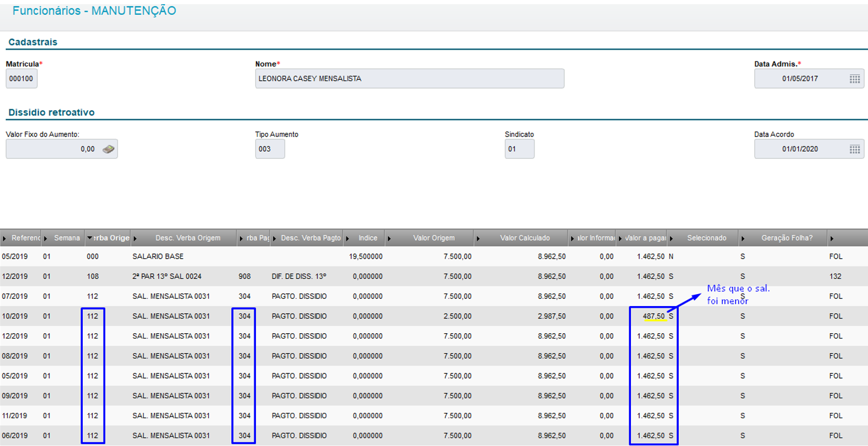Screen dimensions: 868x446
Task: Sort by the Selecionado column header
Action: coord(704,238)
